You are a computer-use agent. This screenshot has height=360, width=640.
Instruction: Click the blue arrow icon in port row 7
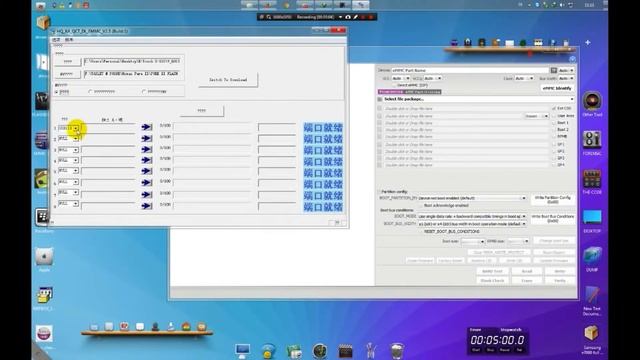[147, 194]
